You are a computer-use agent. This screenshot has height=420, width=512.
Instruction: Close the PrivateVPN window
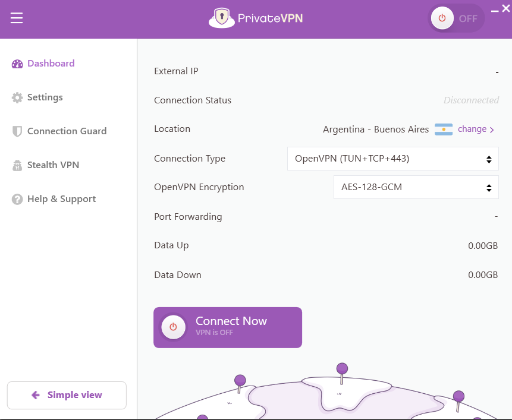click(506, 8)
